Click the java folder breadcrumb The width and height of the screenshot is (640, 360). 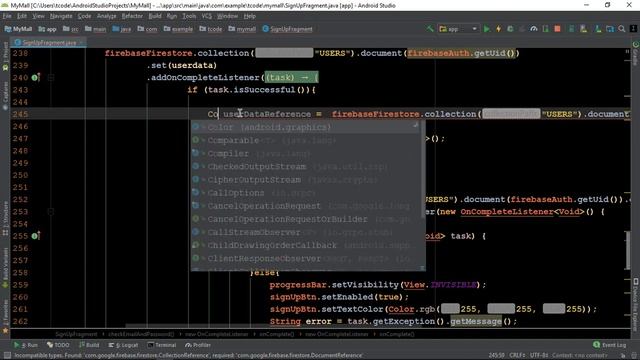click(x=122, y=29)
